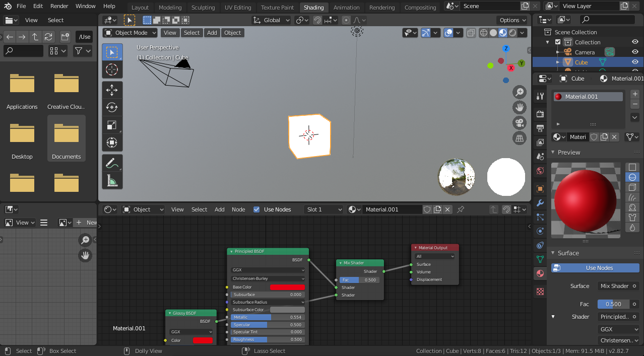Click New in the image editor
The image size is (644, 356).
[x=86, y=223]
